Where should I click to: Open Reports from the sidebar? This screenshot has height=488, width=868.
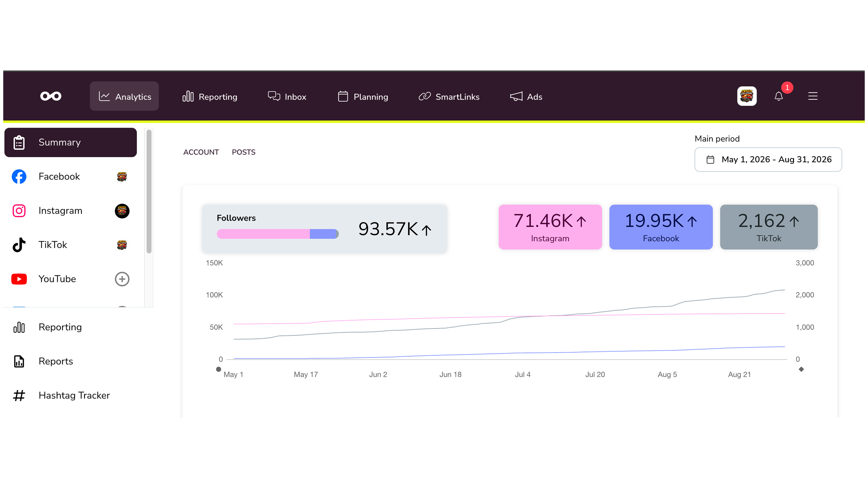tap(56, 362)
